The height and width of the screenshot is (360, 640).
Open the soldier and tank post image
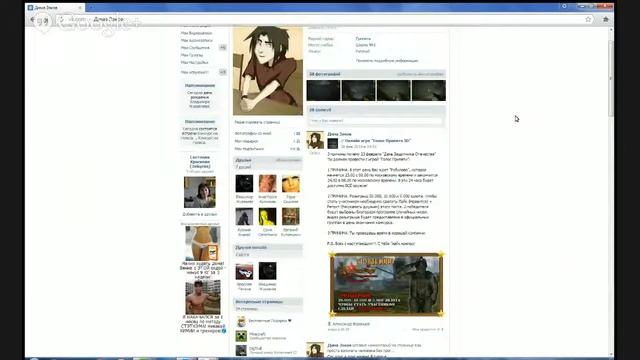(386, 284)
